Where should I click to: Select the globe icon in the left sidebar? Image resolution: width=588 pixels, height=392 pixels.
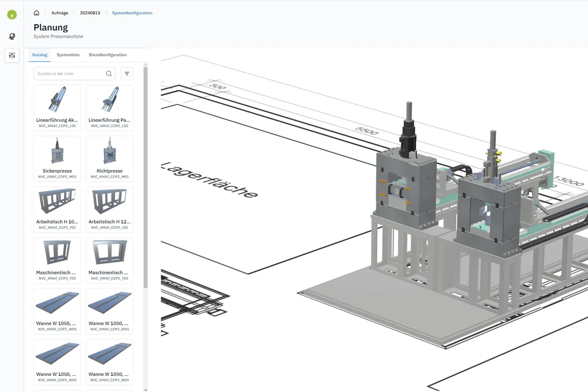12,36
